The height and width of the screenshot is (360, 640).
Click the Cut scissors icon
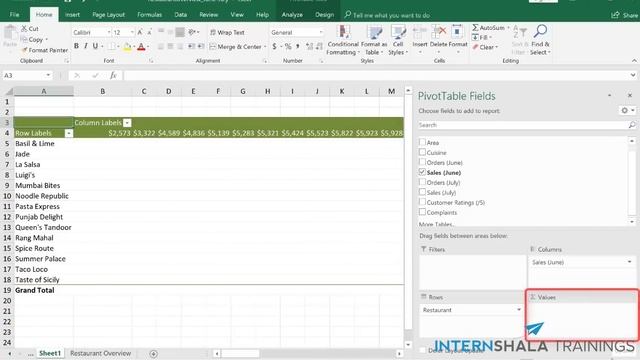[24, 29]
